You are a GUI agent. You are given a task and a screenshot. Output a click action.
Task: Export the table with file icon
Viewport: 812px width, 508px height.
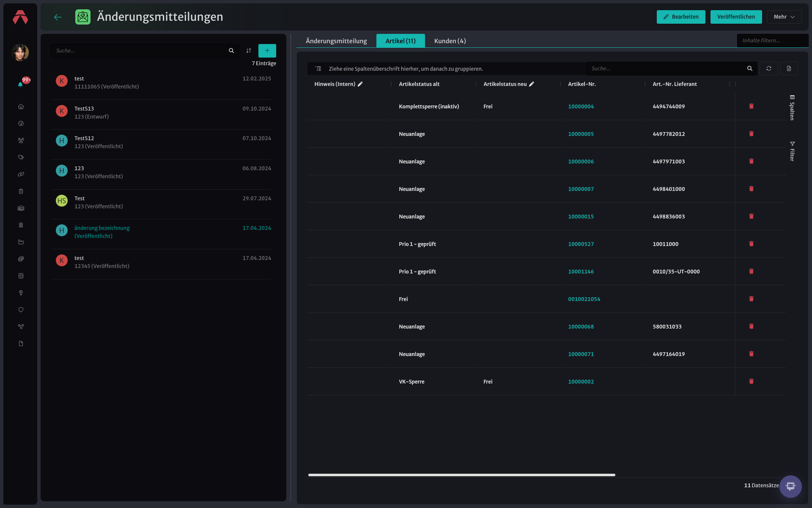point(789,69)
